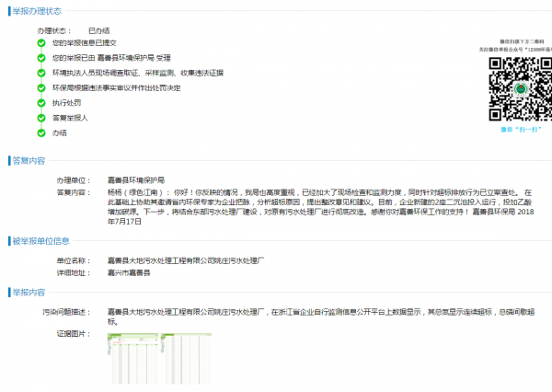552x392 pixels.
Task: Click green check icon beside 答复举报人
Action: click(41, 118)
